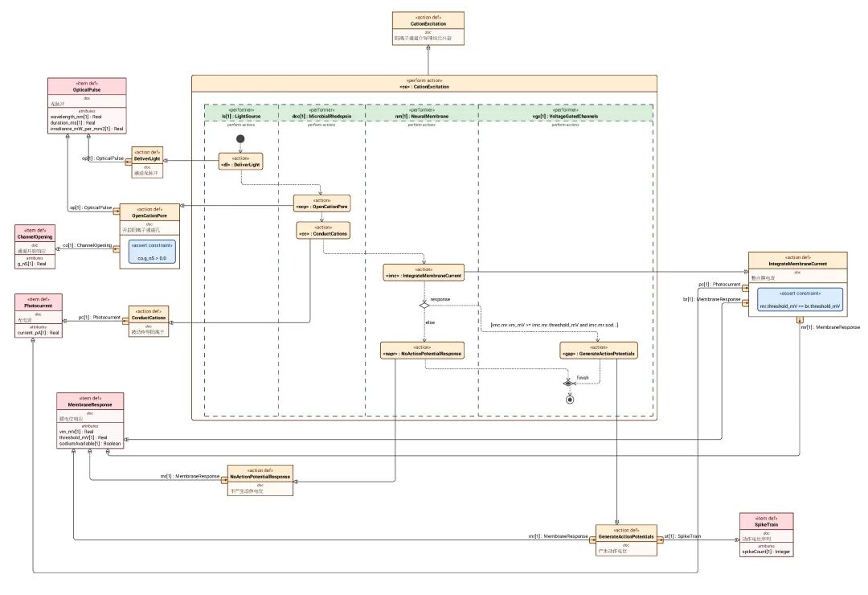Select the ls[1] : LightSource swimlane header
868x595 pixels.
241,113
